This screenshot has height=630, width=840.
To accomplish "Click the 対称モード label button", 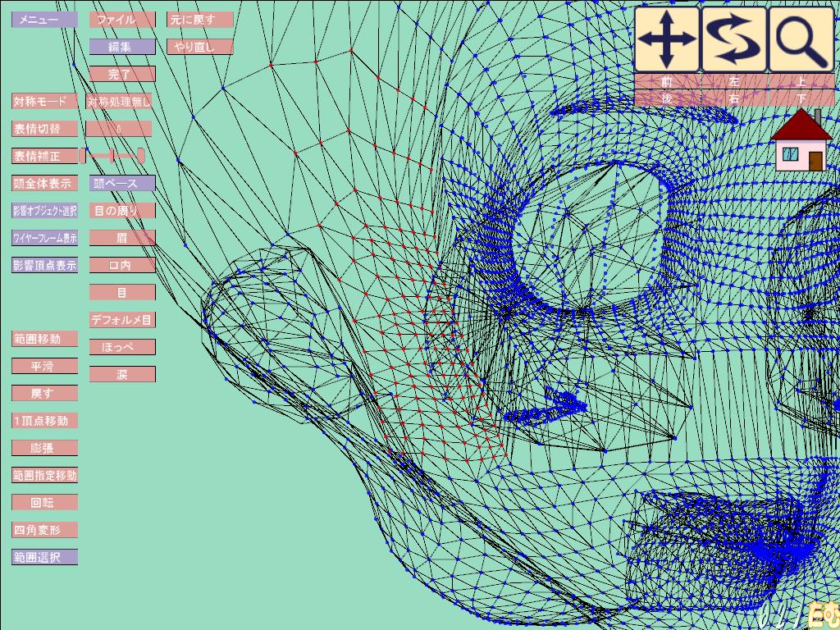I will [44, 101].
